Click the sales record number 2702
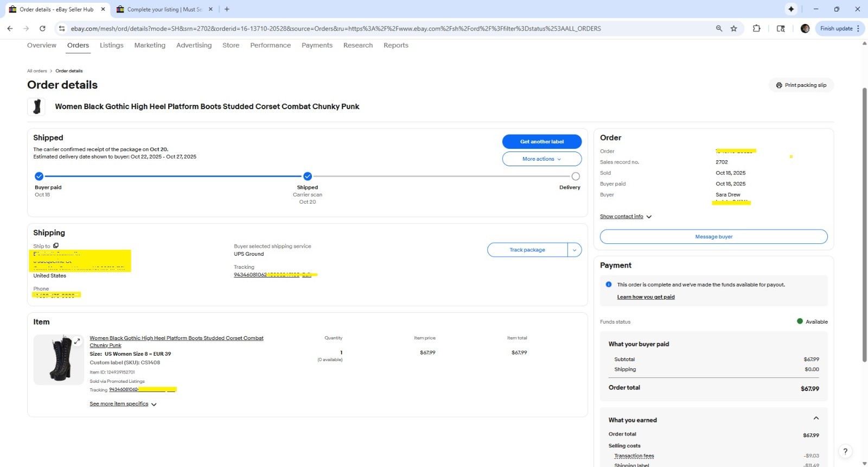This screenshot has width=868, height=467. [x=722, y=162]
